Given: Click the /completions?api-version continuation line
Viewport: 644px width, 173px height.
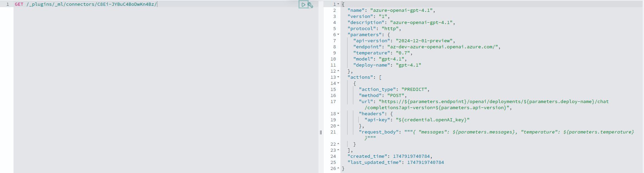Looking at the screenshot, I should (438, 107).
